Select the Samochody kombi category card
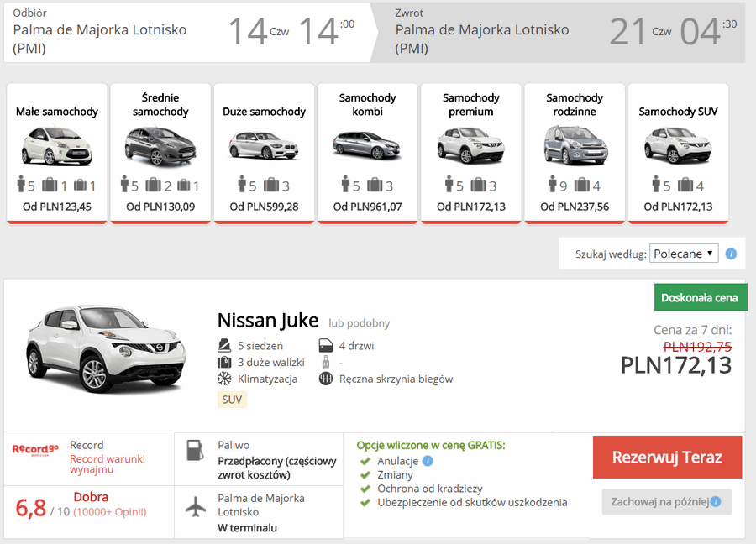This screenshot has height=544, width=756. coord(367,154)
